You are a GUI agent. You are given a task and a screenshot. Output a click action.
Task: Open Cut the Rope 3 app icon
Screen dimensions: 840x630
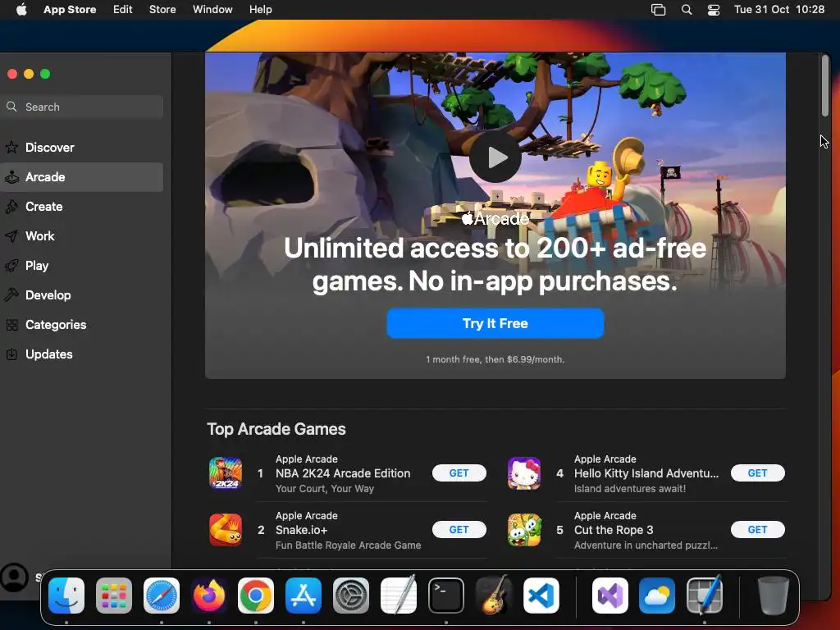point(524,529)
